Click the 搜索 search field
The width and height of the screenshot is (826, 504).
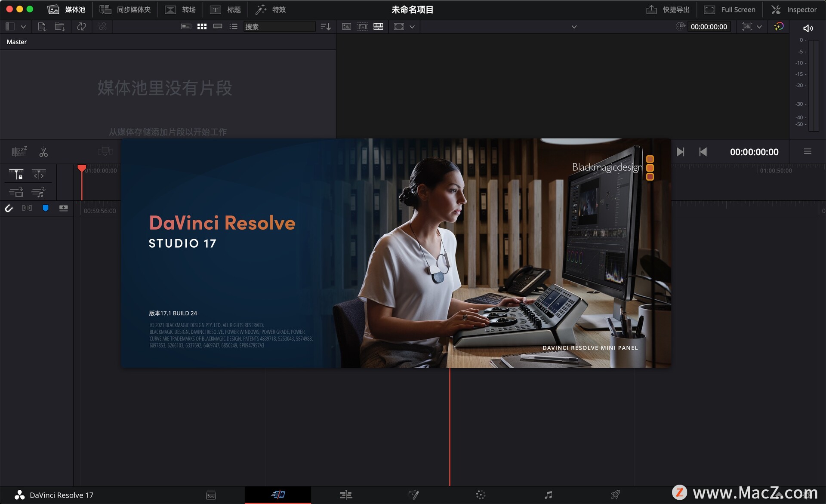pos(279,27)
